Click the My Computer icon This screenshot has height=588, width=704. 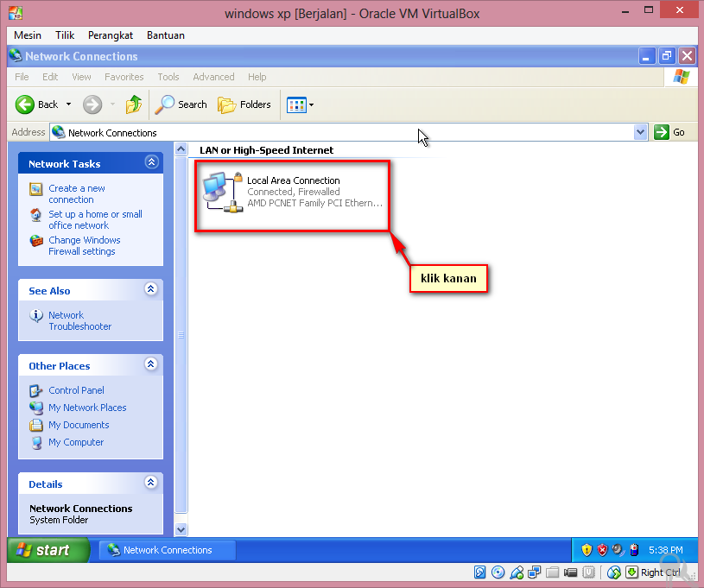point(36,443)
